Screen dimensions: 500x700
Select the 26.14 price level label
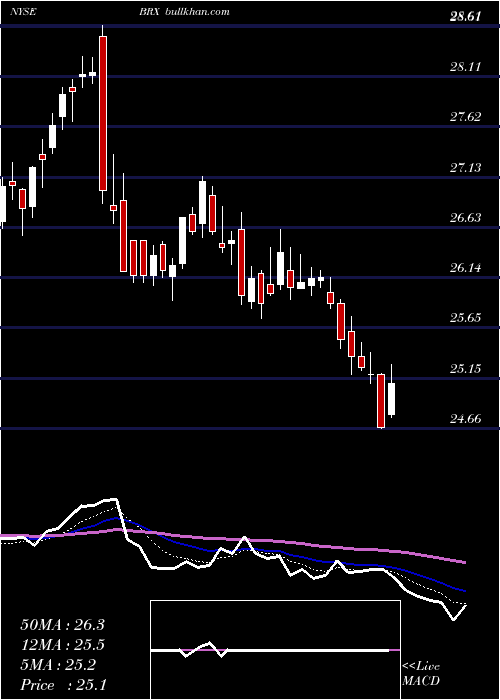(x=465, y=268)
